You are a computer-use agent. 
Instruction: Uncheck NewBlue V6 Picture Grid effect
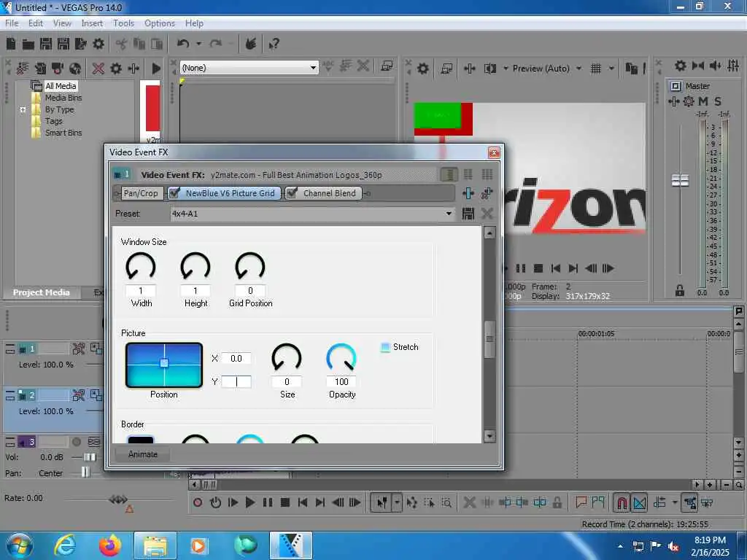(x=174, y=192)
